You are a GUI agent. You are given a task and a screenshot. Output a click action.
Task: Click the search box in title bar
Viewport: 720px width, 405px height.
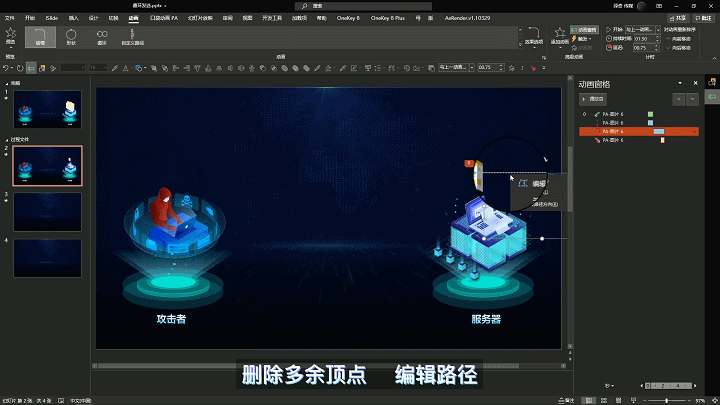[x=363, y=6]
